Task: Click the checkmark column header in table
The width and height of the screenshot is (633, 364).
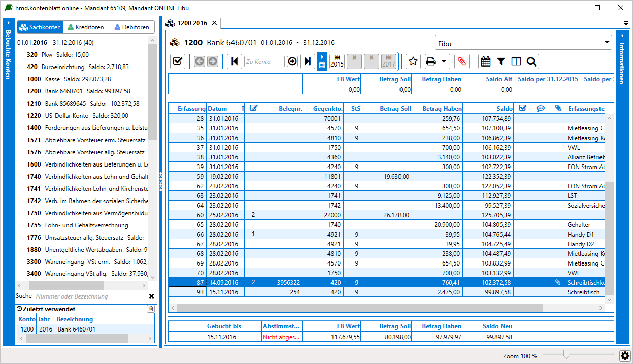Action: pos(522,108)
